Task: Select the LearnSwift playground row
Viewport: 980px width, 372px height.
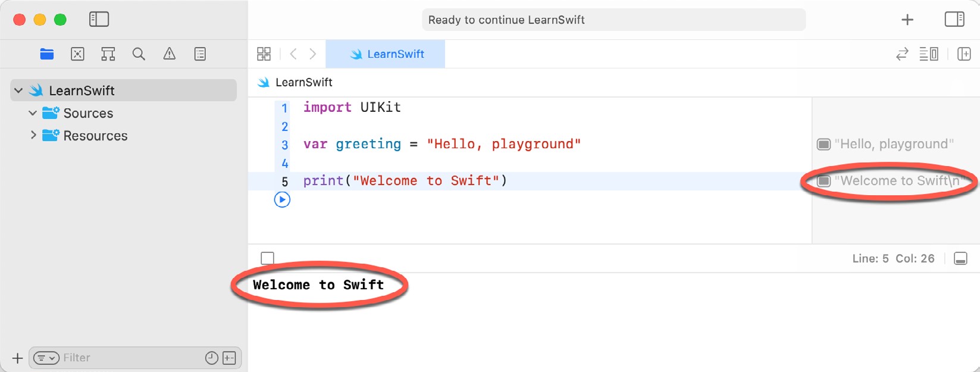Action: point(124,90)
